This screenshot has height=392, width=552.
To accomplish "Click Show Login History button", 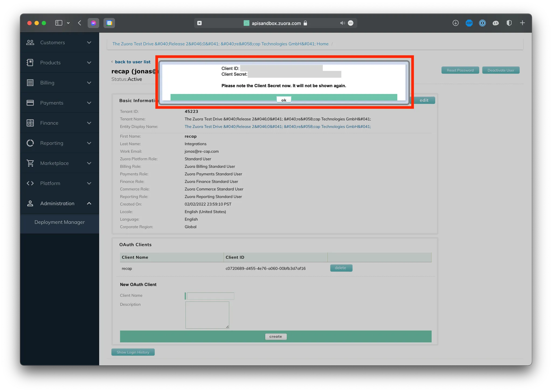I will [133, 352].
